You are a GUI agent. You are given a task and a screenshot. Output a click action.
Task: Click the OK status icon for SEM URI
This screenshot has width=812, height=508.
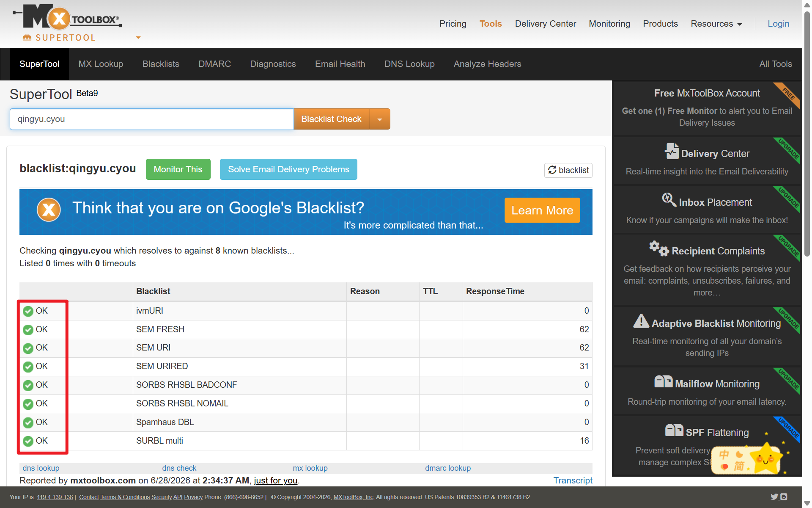tap(28, 348)
